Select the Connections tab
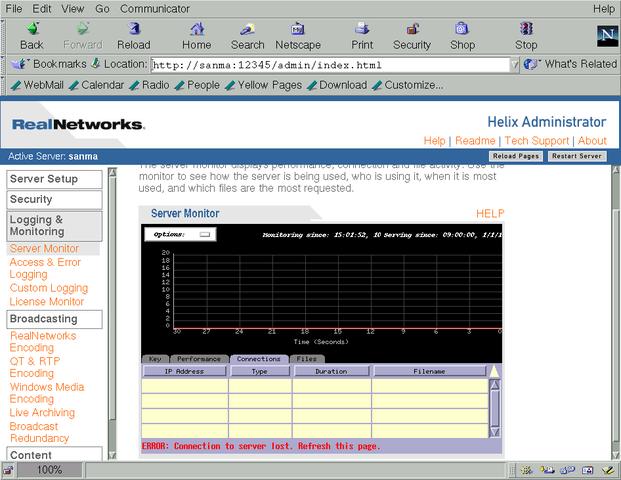The width and height of the screenshot is (621, 480). click(259, 359)
